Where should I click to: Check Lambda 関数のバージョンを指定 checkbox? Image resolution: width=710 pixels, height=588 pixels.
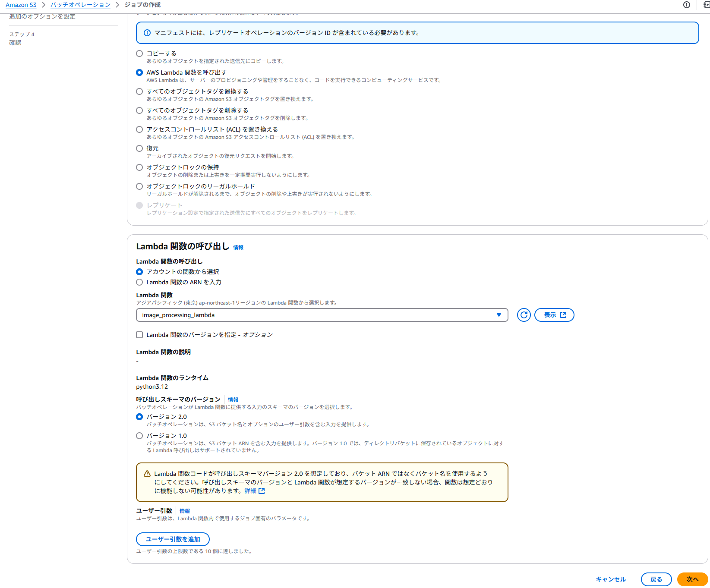(x=139, y=335)
